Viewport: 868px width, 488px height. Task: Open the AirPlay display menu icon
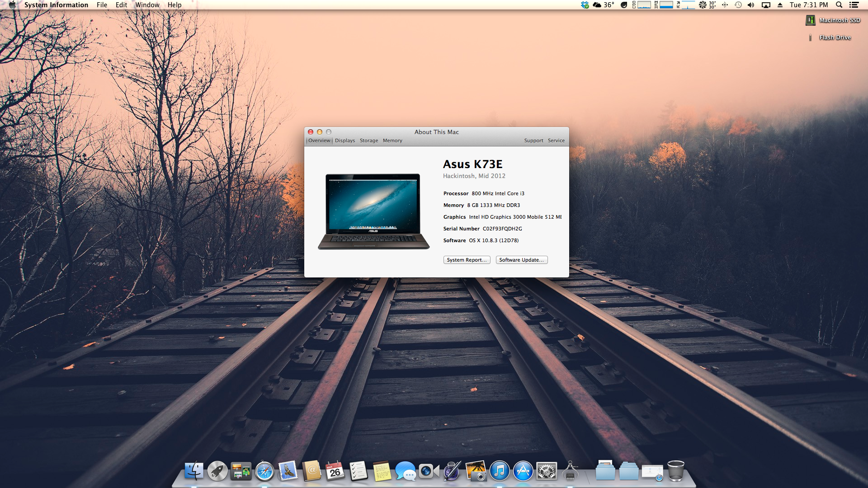pos(766,5)
